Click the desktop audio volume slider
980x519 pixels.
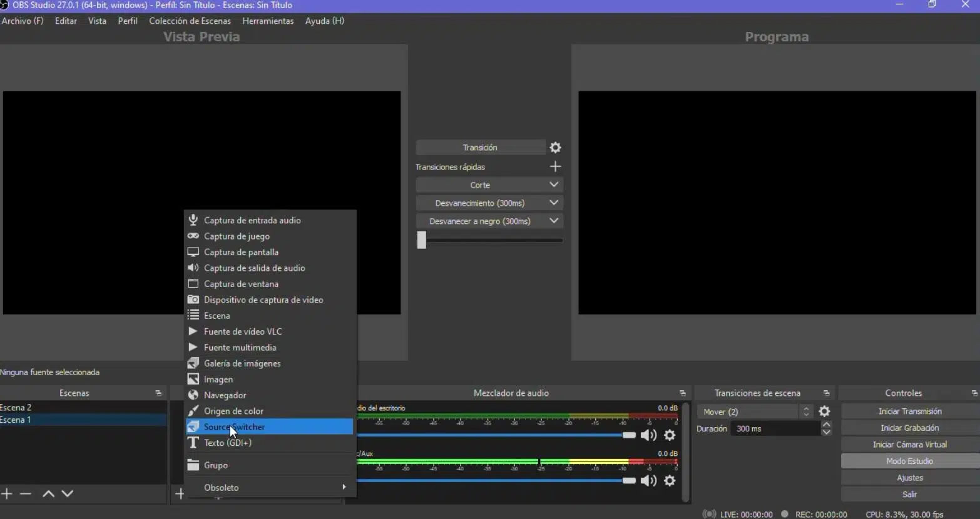pyautogui.click(x=494, y=435)
